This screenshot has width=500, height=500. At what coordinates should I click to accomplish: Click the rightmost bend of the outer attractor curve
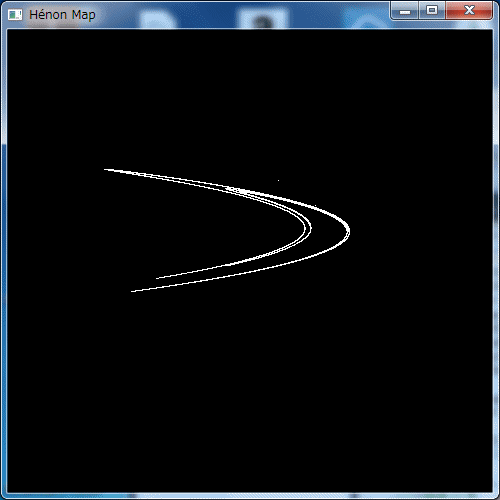point(348,231)
